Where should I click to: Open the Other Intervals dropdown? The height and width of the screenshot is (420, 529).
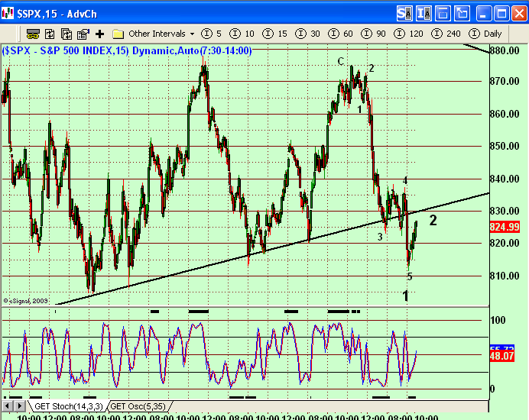161,34
